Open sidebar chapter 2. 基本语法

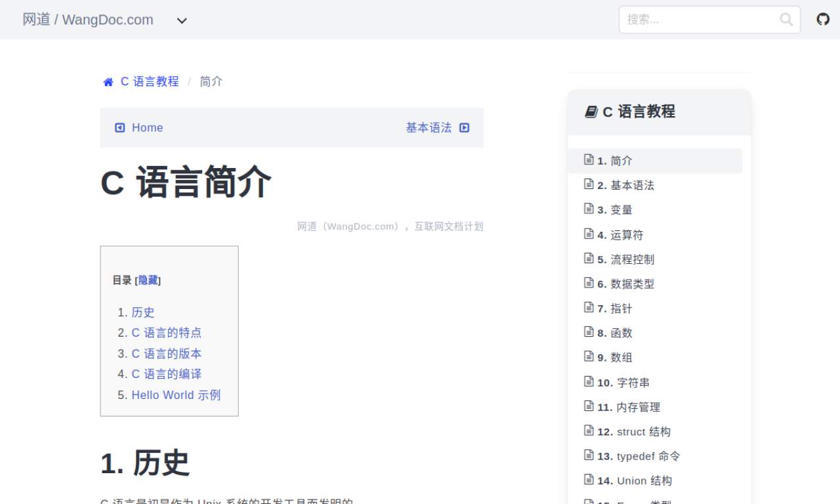pos(625,185)
